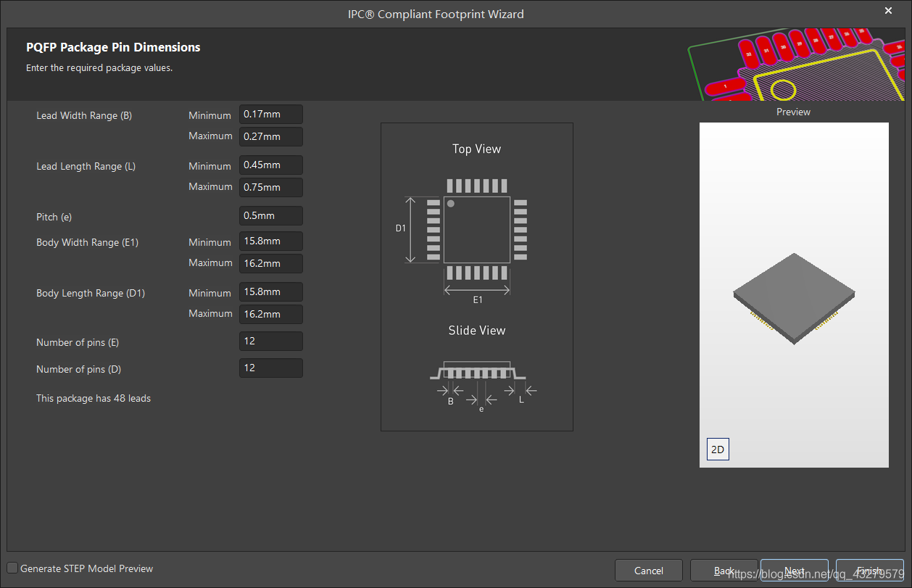Edit Body Length minimum 15.8mm field
Viewport: 912px width, 588px height.
point(271,292)
